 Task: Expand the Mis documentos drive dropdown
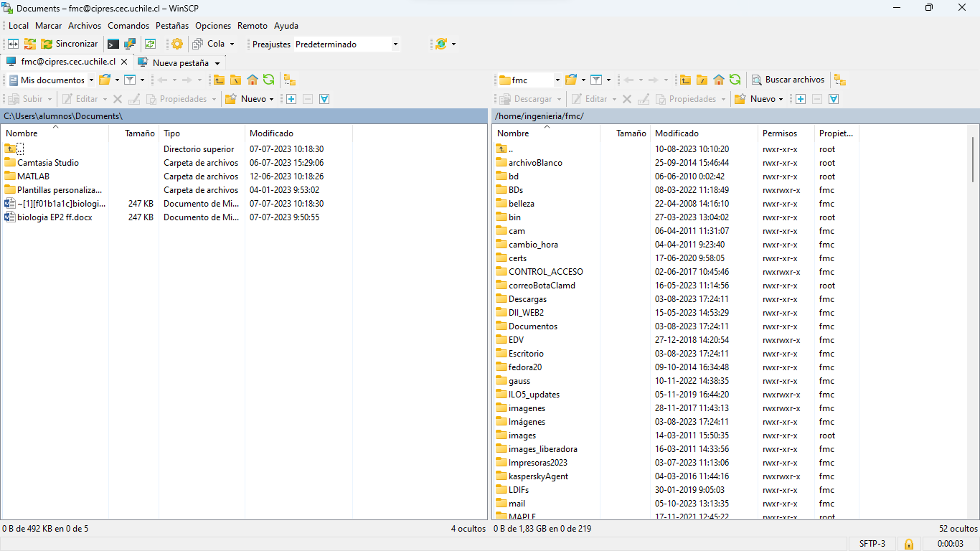[91, 80]
